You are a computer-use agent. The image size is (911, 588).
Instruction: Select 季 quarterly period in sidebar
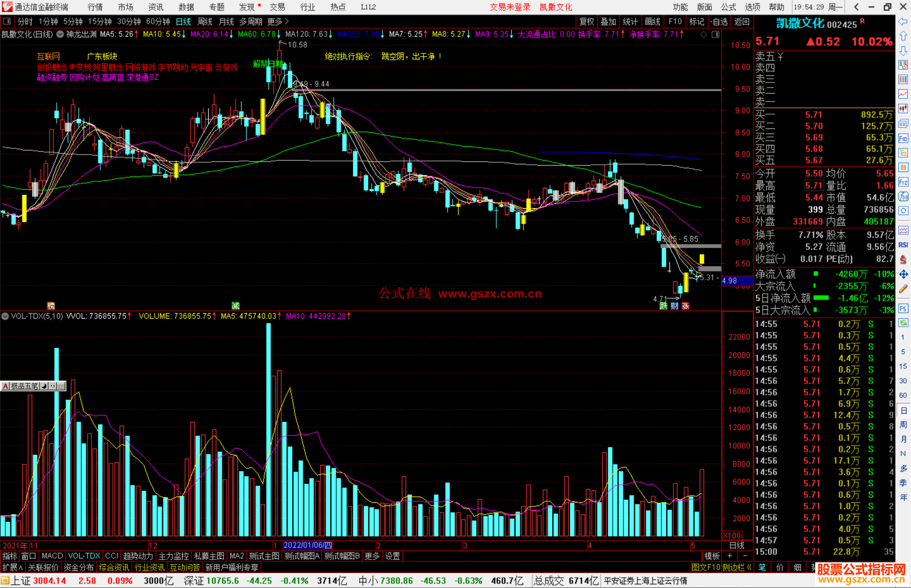coord(903,483)
